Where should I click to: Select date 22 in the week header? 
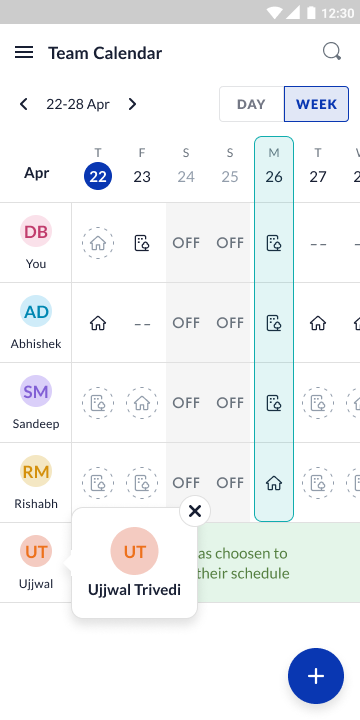[98, 176]
